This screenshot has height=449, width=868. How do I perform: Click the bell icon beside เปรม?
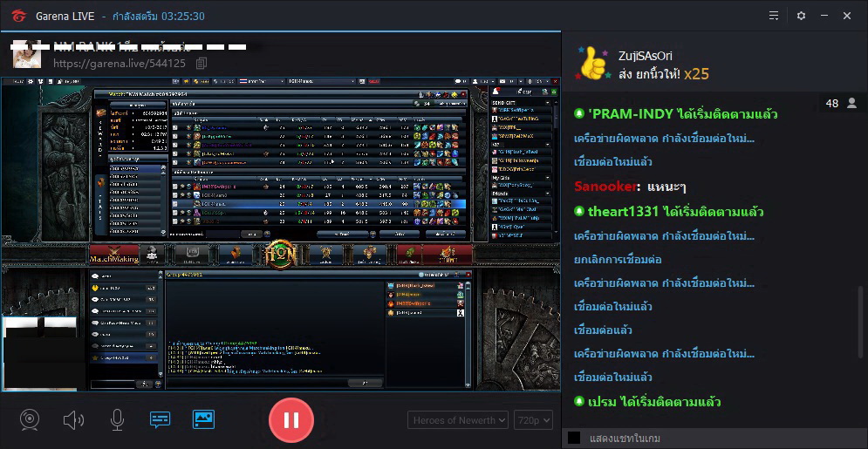click(579, 401)
